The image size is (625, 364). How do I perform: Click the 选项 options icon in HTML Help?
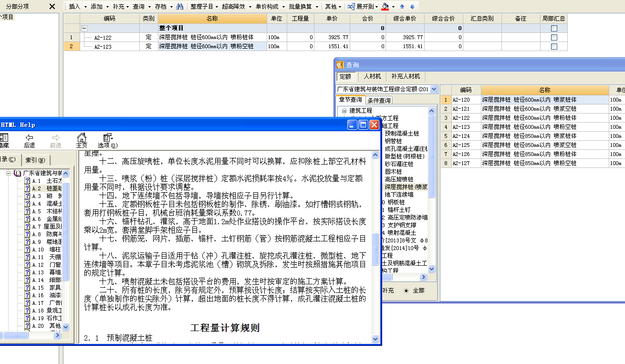108,137
